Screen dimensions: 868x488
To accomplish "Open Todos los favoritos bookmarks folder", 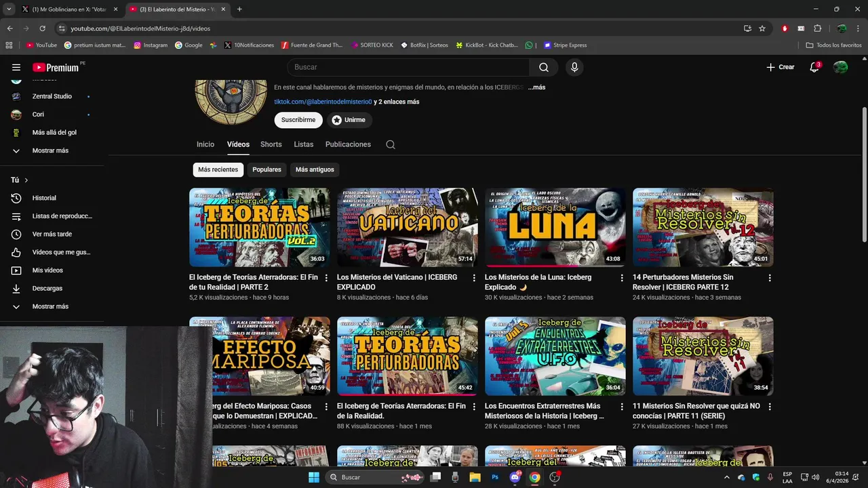I will point(833,45).
